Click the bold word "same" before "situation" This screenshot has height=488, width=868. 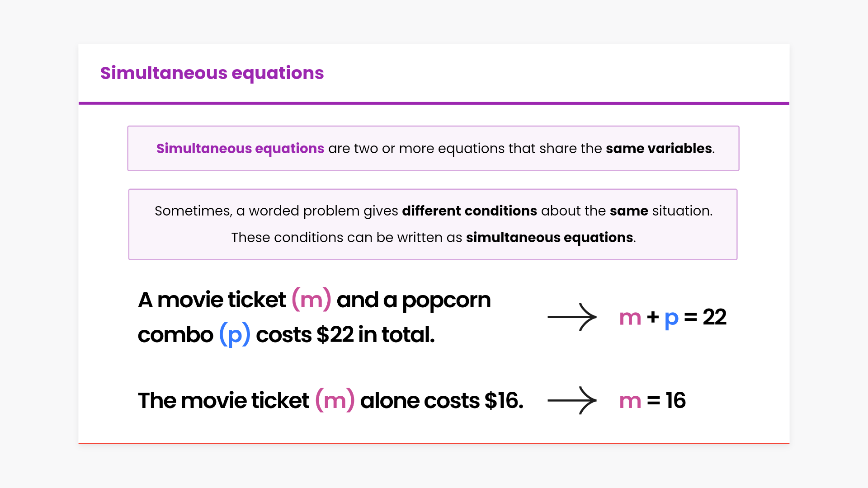point(629,211)
